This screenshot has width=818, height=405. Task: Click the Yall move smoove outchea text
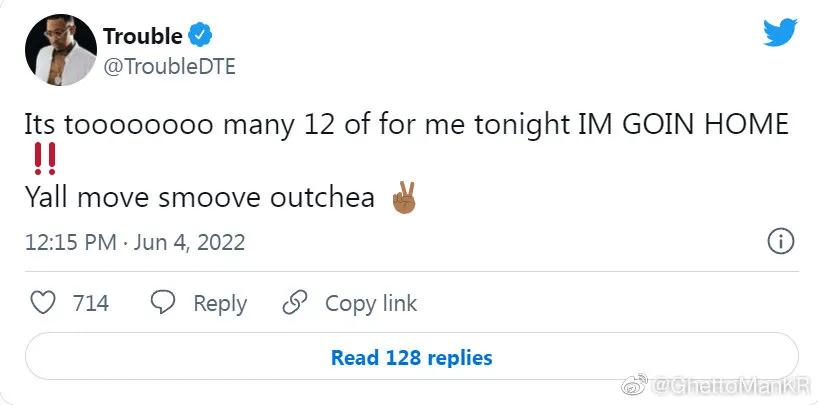pos(200,197)
